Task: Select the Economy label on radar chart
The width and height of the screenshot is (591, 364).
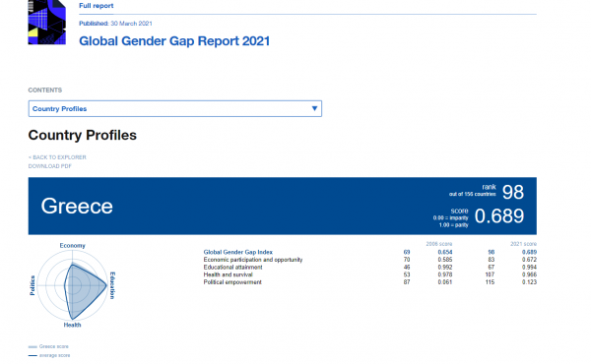Action: pos(72,245)
